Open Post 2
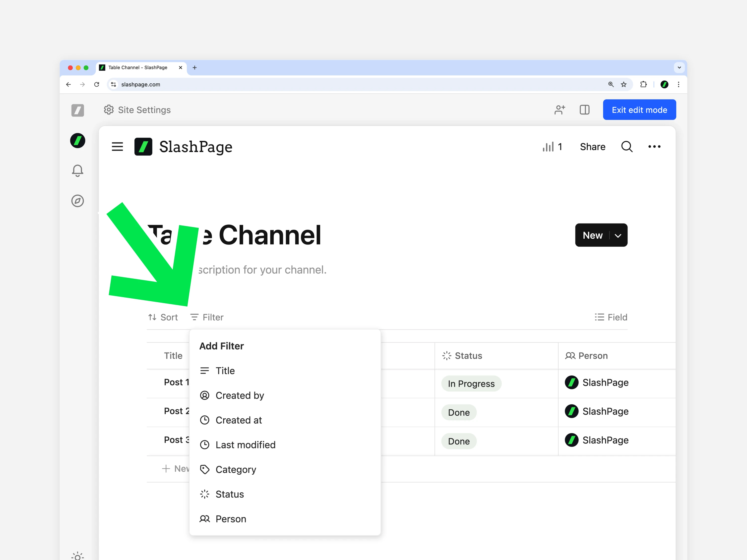Image resolution: width=747 pixels, height=560 pixels. coord(176,411)
